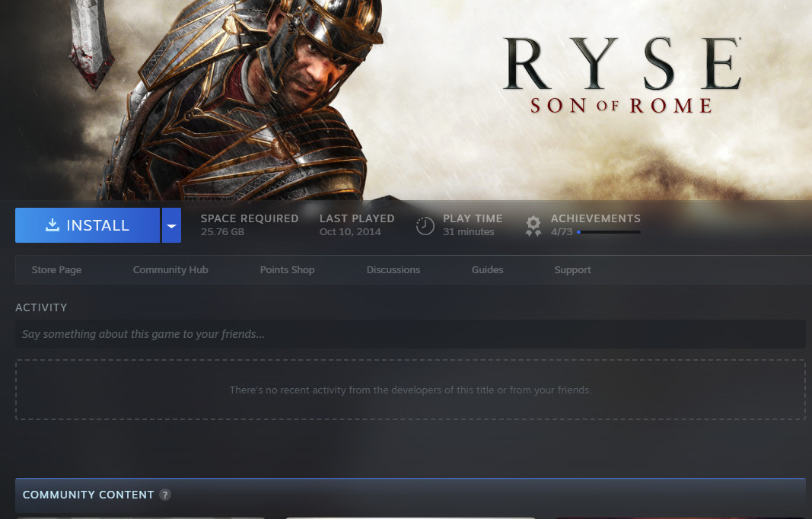Open the Guides tab
Viewport: 812px width, 519px height.
point(487,270)
